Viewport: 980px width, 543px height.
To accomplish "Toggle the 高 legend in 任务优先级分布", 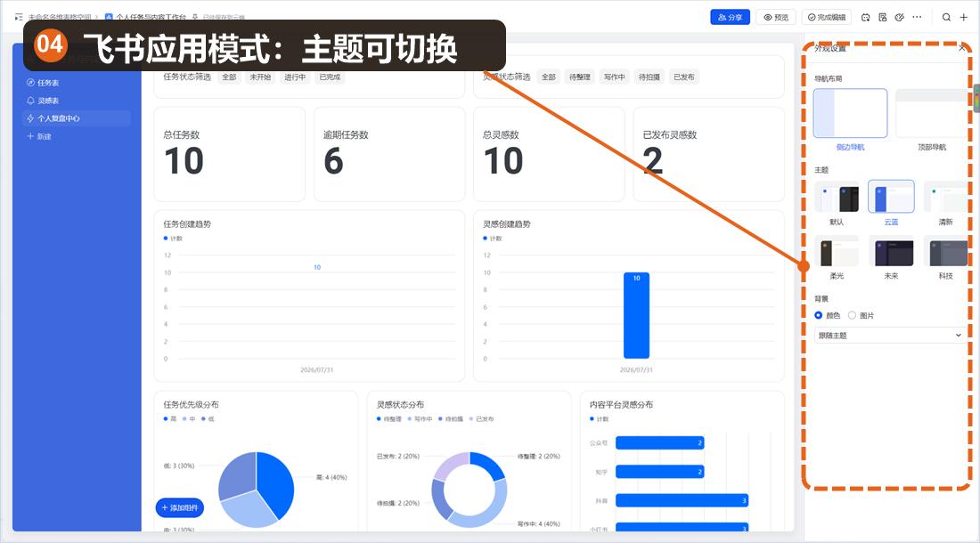I will 170,418.
